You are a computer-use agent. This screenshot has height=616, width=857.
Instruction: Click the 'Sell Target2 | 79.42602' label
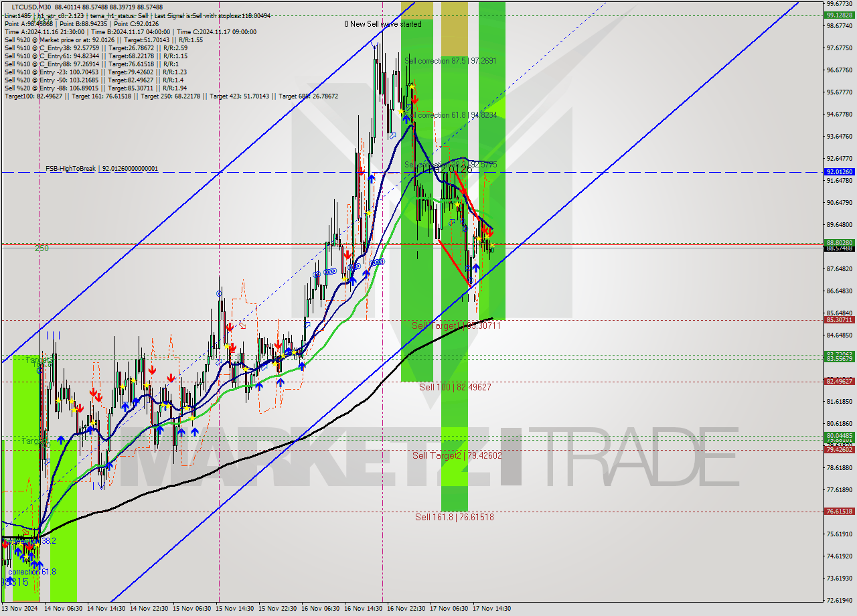coord(457,455)
